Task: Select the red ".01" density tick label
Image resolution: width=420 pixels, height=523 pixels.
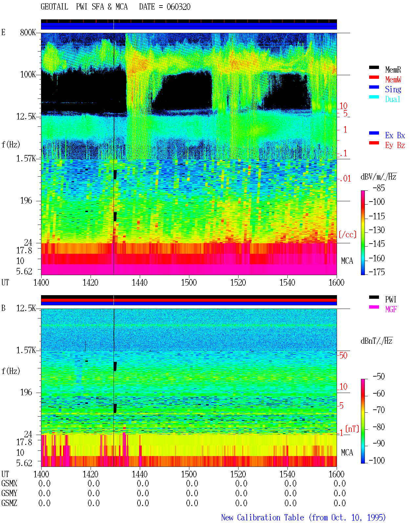Action: point(345,179)
